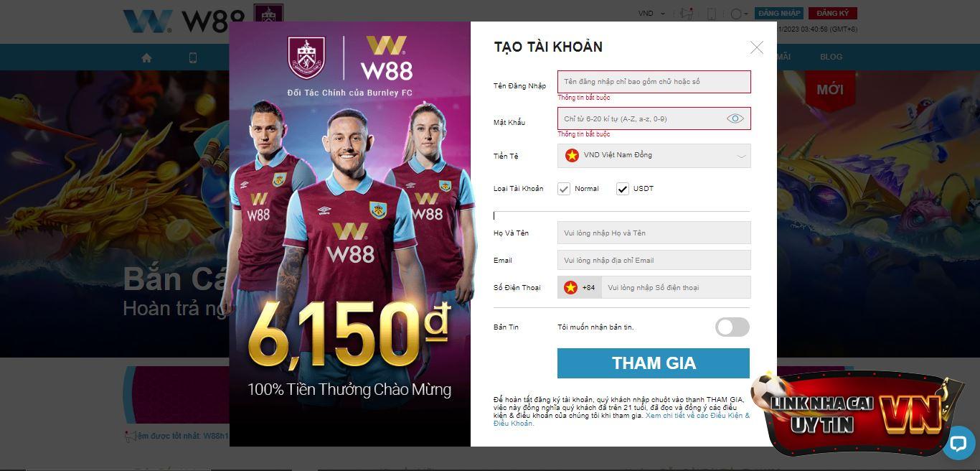980x471 pixels.
Task: Open the BLOG menu item
Action: tap(831, 57)
